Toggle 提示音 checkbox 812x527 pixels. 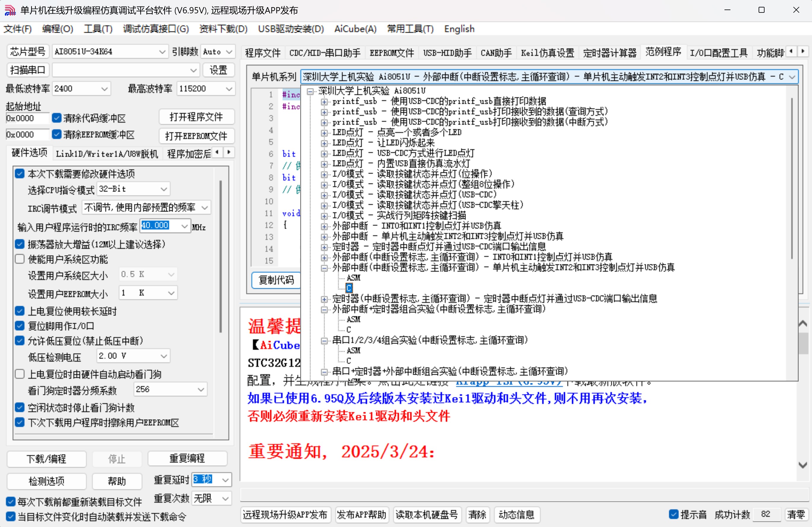coord(674,514)
